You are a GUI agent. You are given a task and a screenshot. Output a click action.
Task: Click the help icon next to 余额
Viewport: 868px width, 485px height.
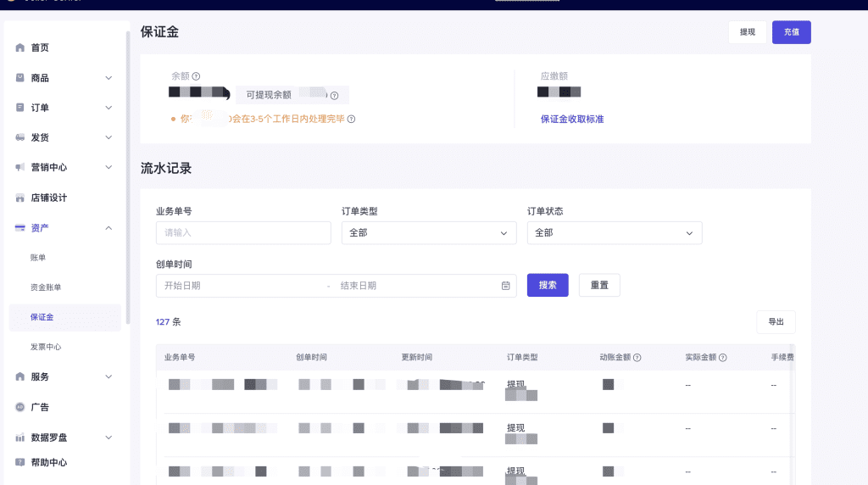tap(196, 76)
